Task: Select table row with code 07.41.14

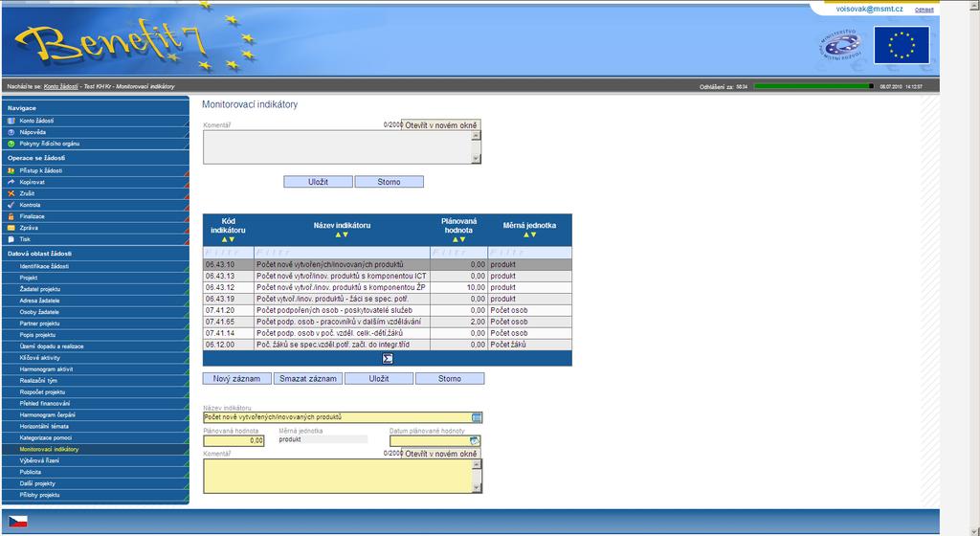Action: tap(388, 333)
